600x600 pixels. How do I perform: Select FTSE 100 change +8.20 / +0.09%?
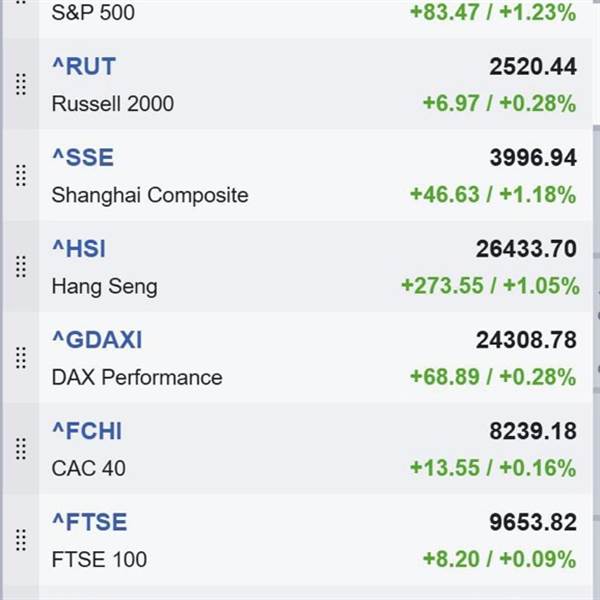[x=499, y=559]
